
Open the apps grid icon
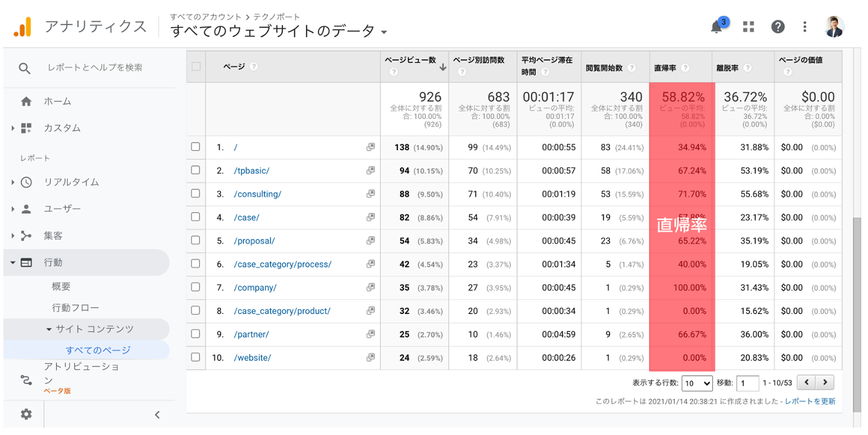tap(748, 27)
